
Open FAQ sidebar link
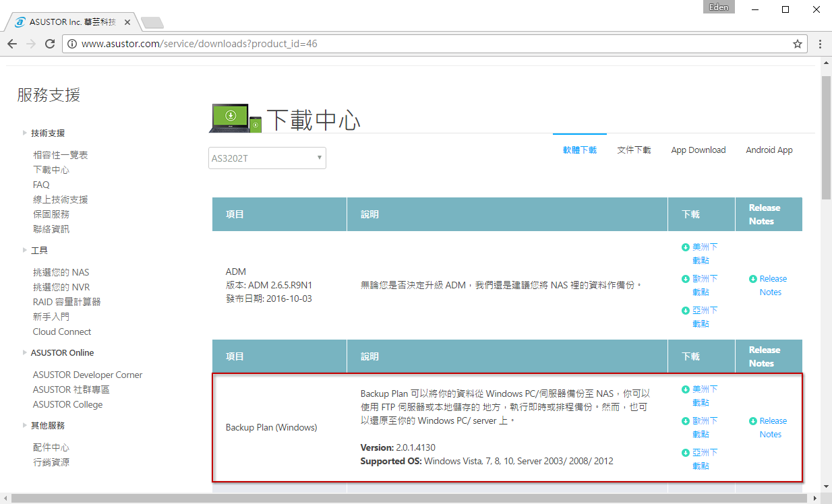coord(41,185)
